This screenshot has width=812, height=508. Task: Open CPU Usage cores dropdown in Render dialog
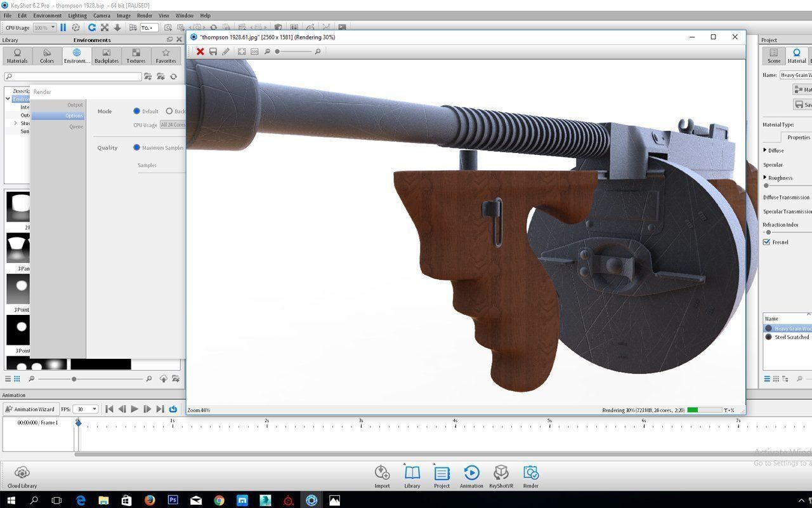click(173, 125)
